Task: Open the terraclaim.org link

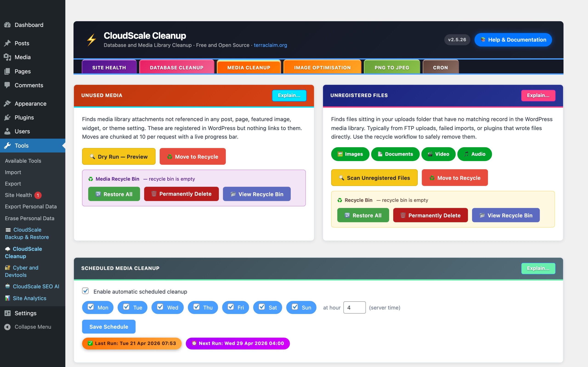Action: (x=270, y=45)
